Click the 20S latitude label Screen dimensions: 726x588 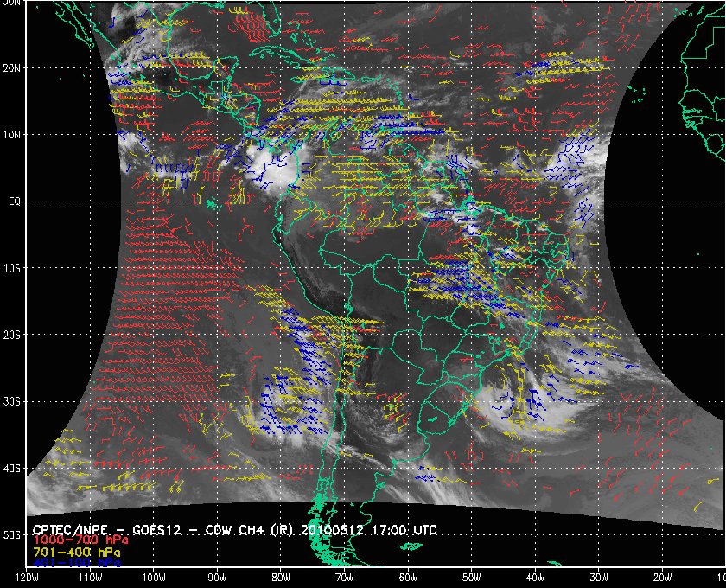click(11, 335)
